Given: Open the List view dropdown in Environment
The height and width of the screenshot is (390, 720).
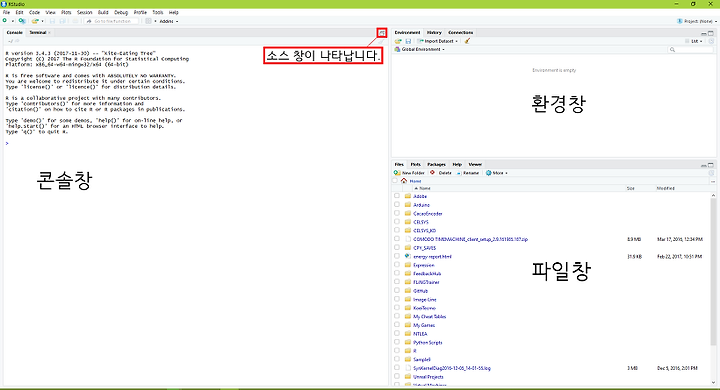Looking at the screenshot, I should pos(694,41).
